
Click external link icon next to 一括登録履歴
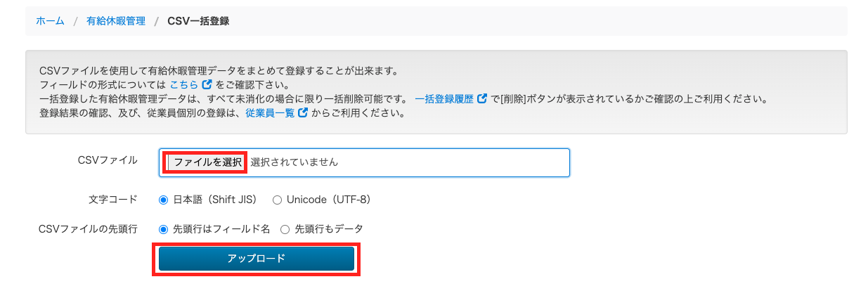pyautogui.click(x=482, y=98)
